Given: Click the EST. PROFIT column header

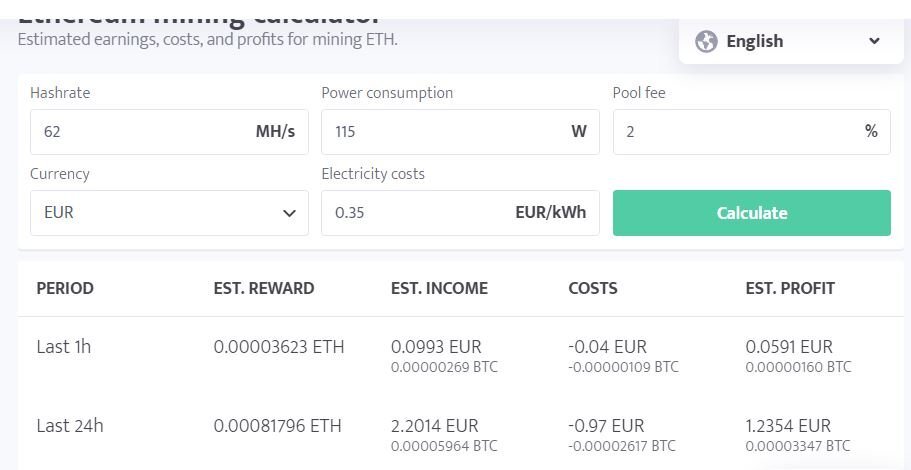Looking at the screenshot, I should [790, 288].
